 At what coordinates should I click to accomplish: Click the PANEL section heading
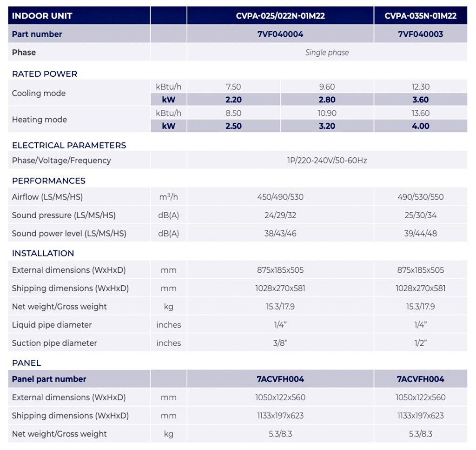coord(26,363)
